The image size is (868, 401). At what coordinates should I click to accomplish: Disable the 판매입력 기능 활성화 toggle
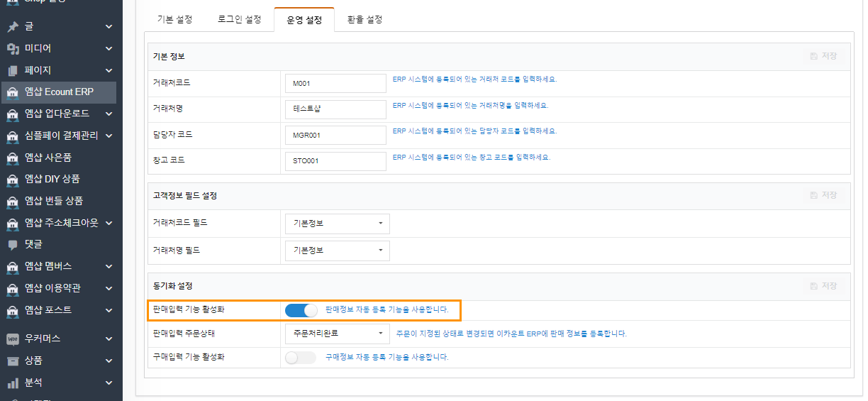click(301, 310)
